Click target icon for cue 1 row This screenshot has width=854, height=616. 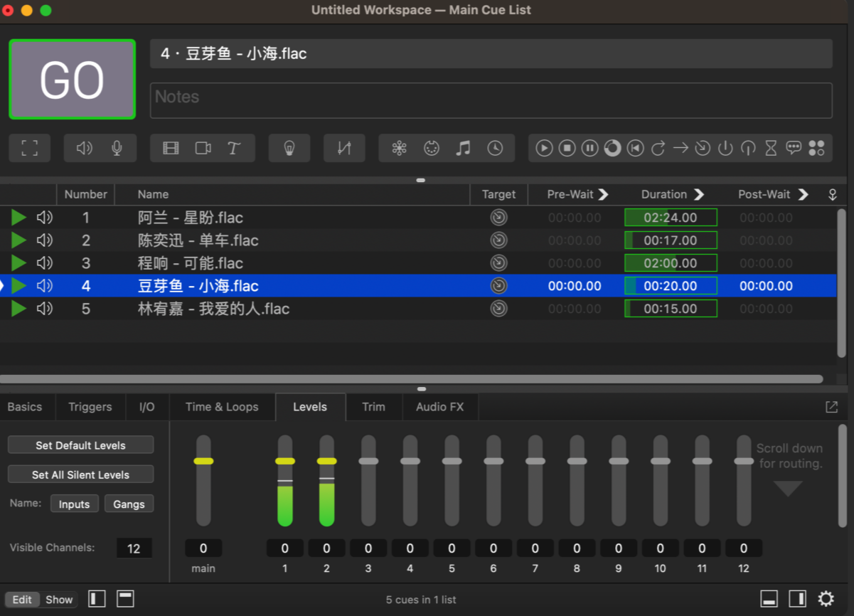(498, 218)
